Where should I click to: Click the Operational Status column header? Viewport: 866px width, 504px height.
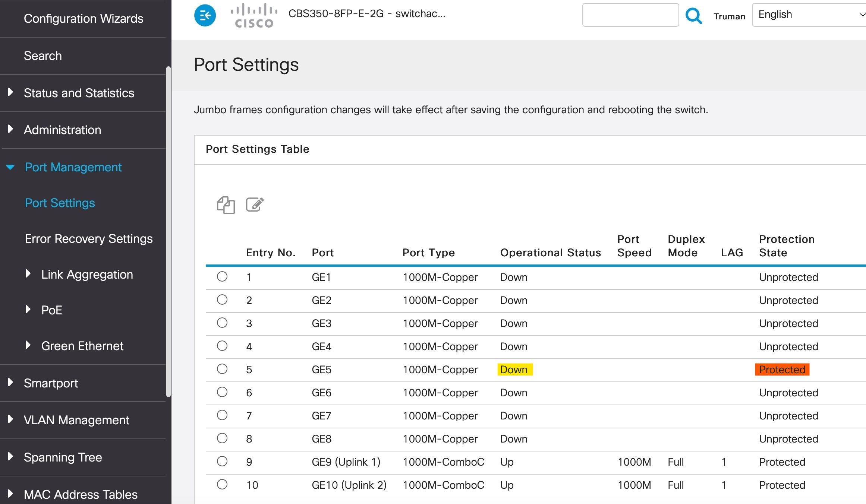(x=551, y=253)
